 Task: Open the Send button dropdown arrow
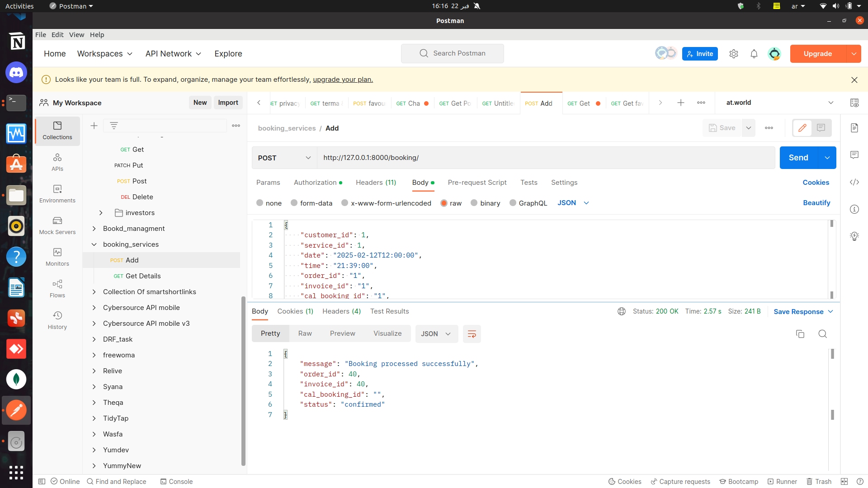[827, 158]
